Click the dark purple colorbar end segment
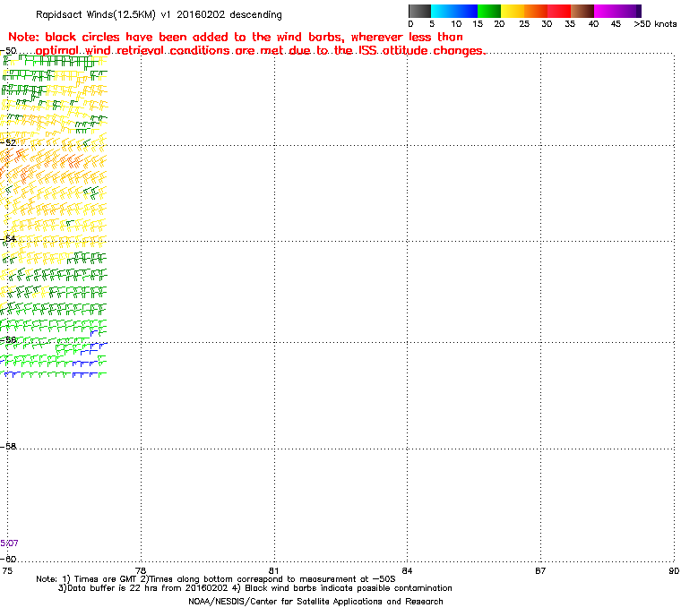681x616 pixels. click(639, 11)
